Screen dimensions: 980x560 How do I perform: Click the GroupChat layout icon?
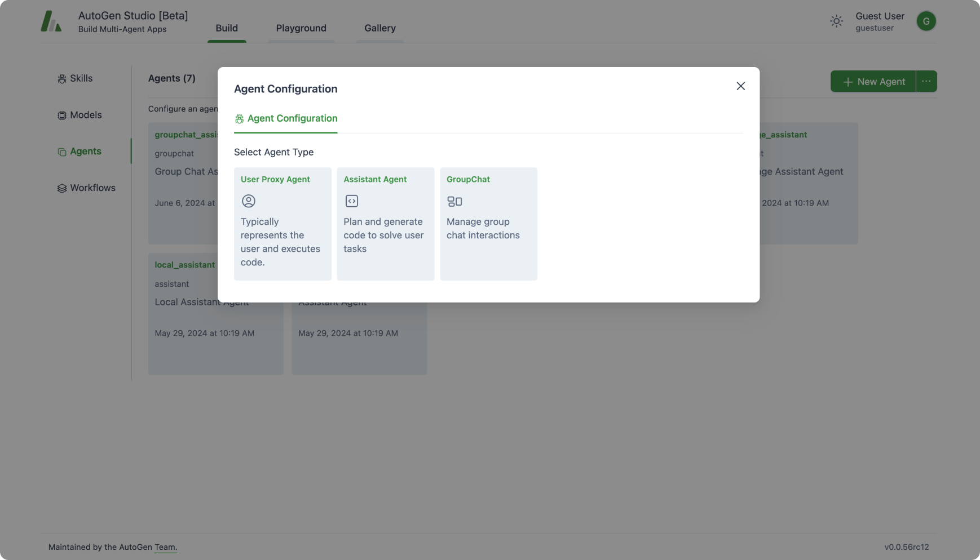click(454, 201)
